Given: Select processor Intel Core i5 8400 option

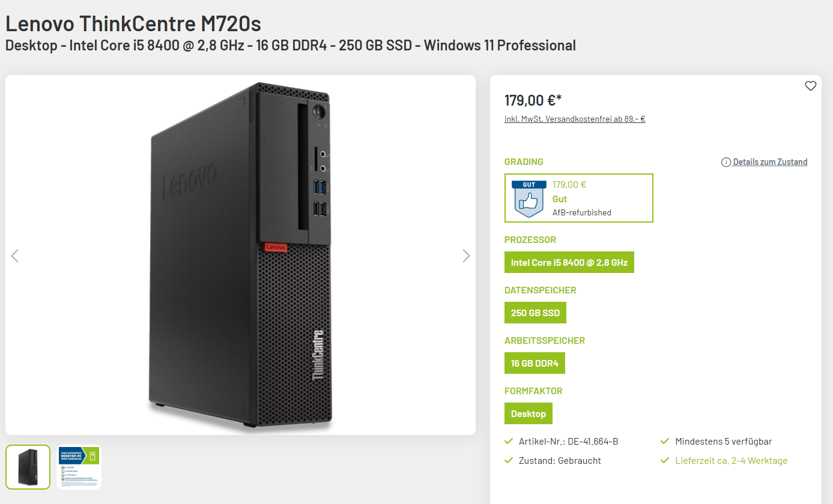Looking at the screenshot, I should pyautogui.click(x=569, y=262).
